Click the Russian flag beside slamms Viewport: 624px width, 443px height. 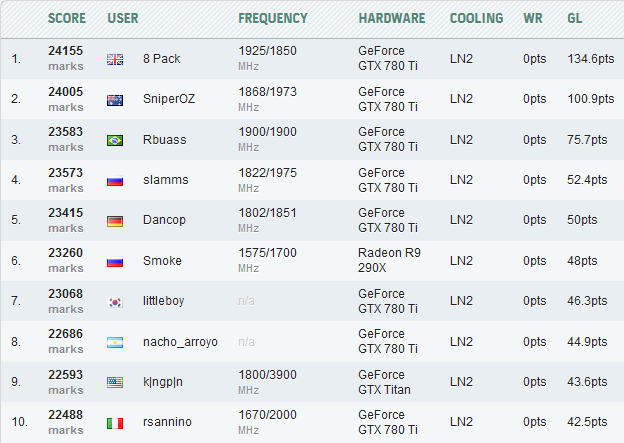[x=115, y=181]
